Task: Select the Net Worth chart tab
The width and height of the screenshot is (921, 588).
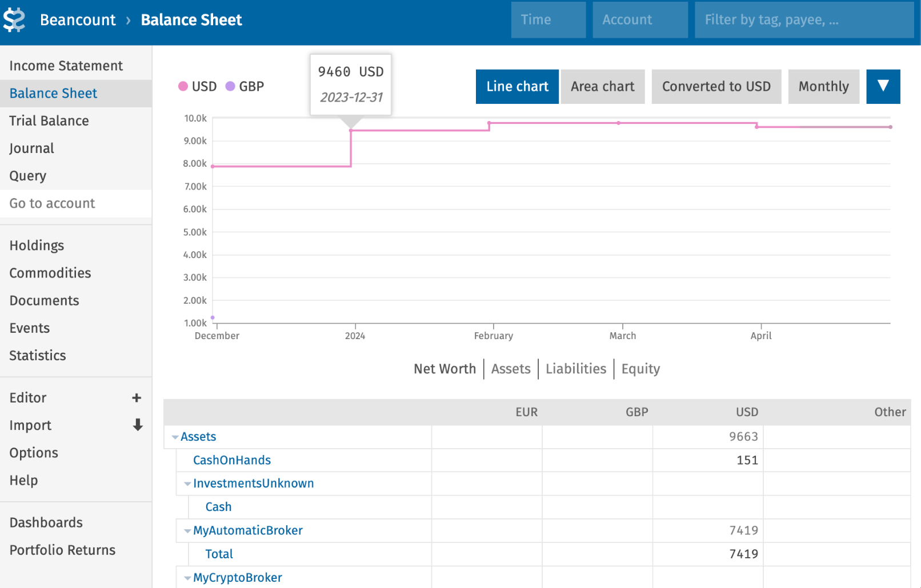Action: [x=445, y=369]
